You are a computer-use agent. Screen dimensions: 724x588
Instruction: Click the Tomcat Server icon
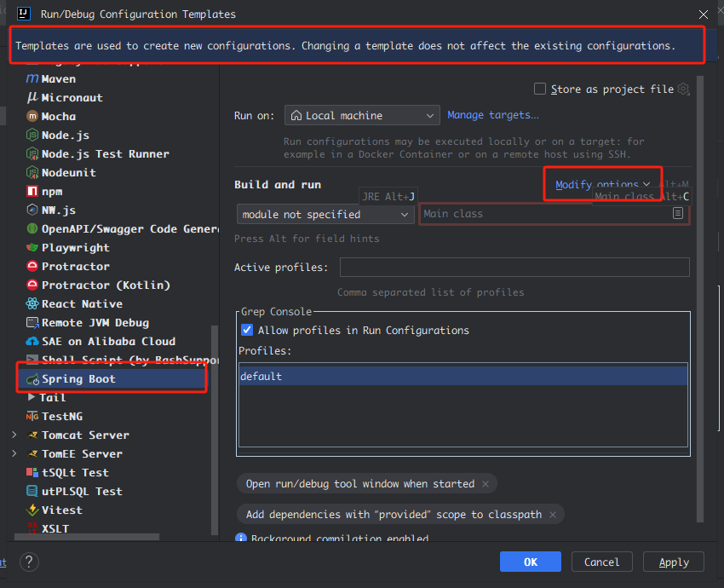(x=32, y=435)
